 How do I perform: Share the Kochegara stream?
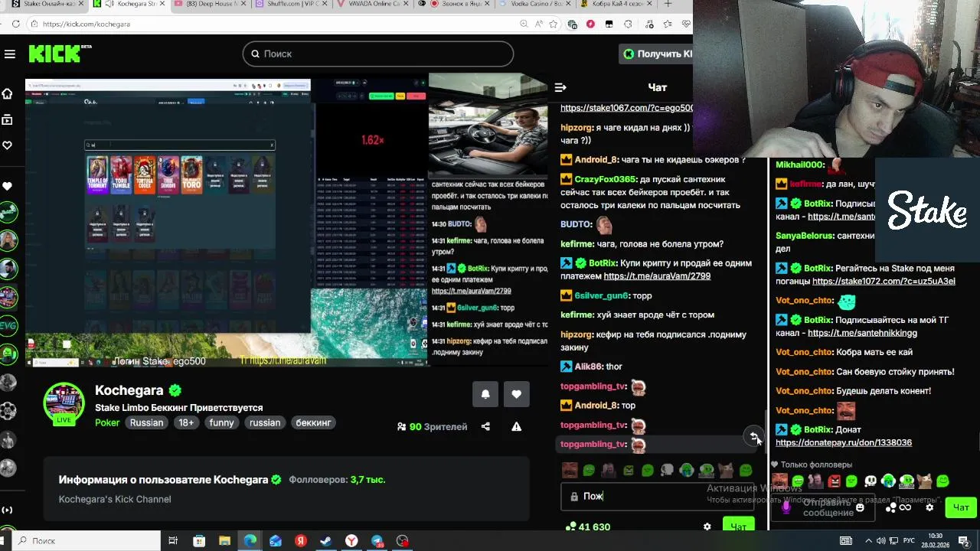tap(485, 426)
